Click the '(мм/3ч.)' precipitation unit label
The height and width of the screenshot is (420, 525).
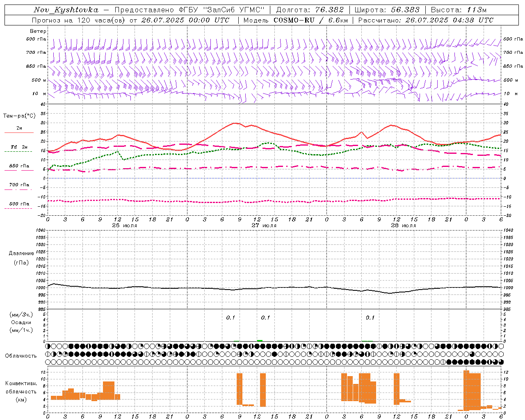point(21,315)
